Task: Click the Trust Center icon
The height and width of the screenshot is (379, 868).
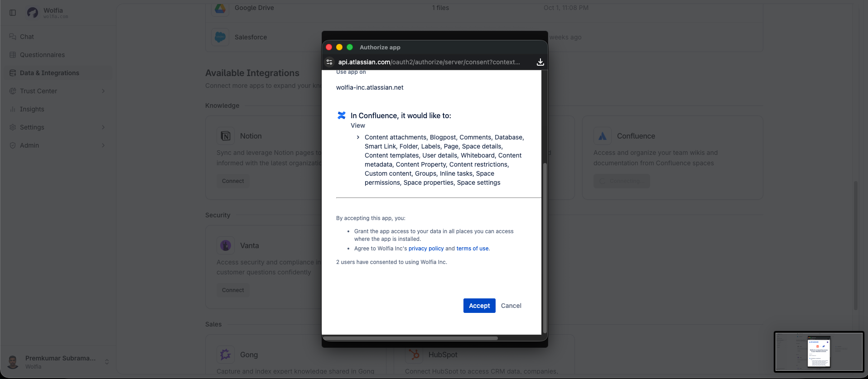Action: 13,91
